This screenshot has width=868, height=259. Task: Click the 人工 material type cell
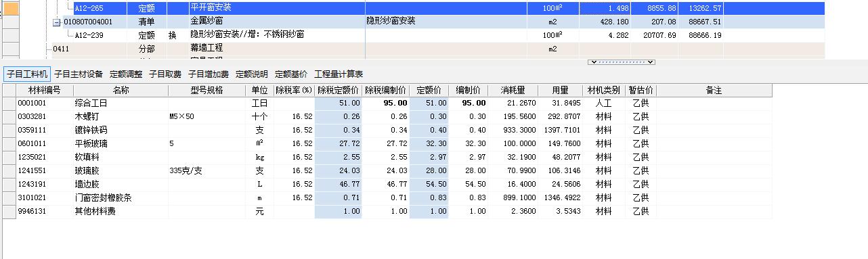click(603, 103)
